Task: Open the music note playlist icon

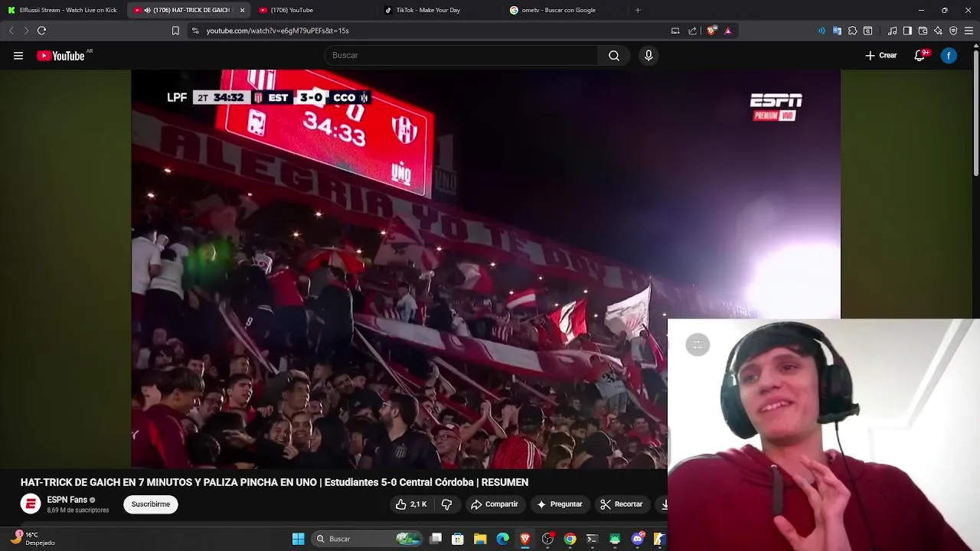Action: click(x=893, y=31)
